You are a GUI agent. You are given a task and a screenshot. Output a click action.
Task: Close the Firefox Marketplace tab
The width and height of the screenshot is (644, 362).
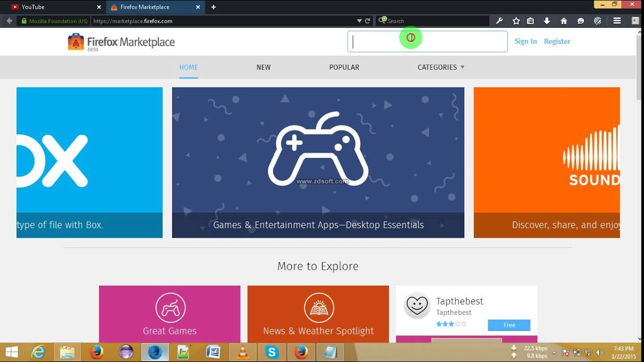198,7
